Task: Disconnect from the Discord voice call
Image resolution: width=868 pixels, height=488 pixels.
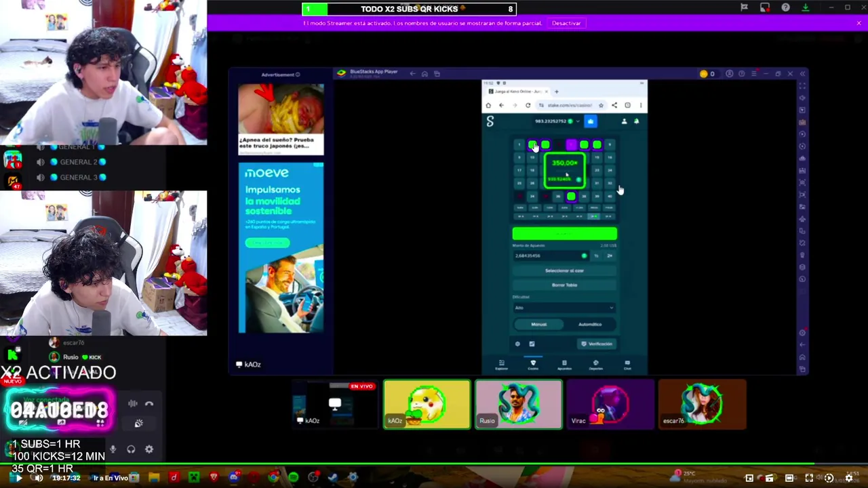Action: 149,404
